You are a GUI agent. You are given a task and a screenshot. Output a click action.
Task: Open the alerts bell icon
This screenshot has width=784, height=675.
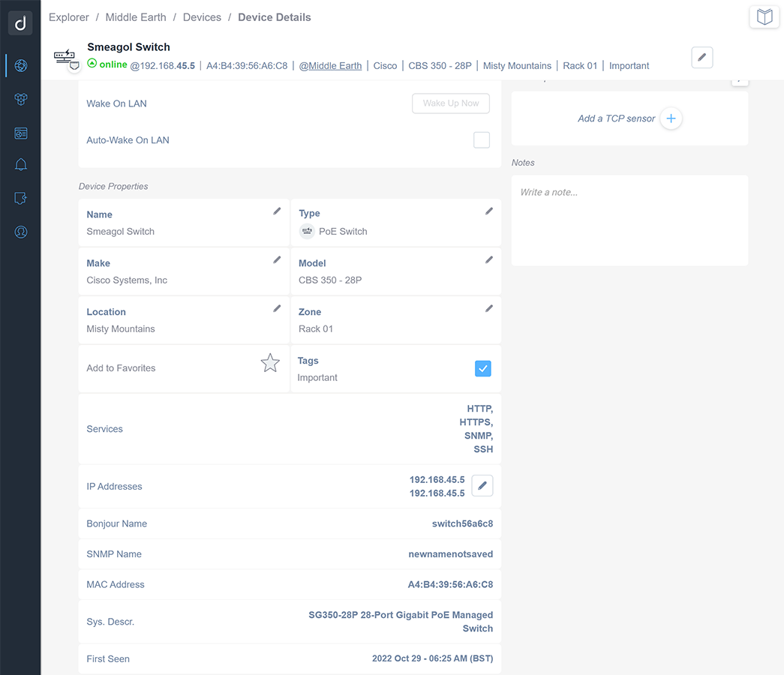coord(20,165)
